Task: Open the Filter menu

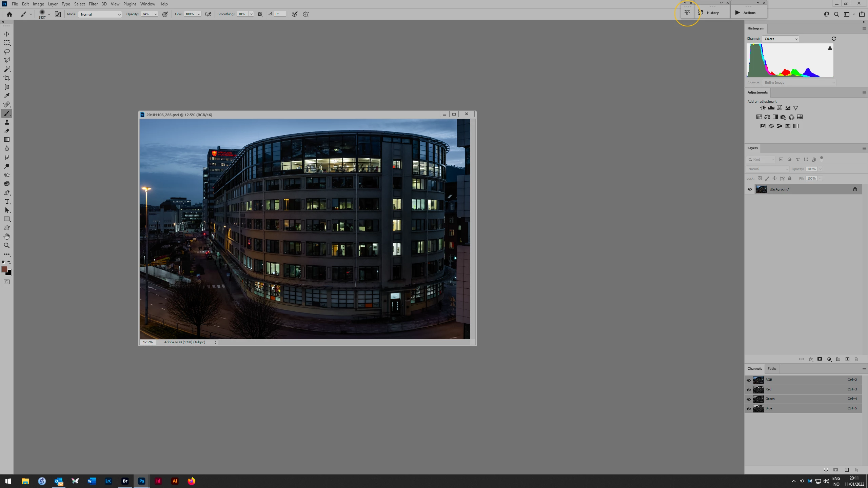Action: 93,4
